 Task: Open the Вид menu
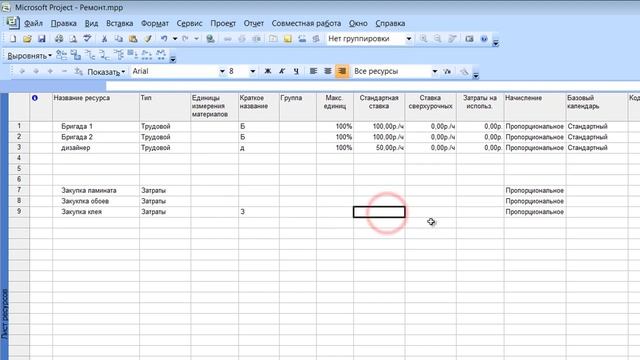tap(91, 23)
